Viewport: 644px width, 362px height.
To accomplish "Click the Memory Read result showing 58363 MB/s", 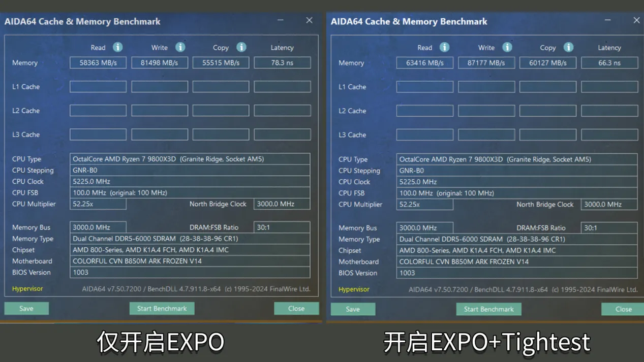I will [98, 62].
